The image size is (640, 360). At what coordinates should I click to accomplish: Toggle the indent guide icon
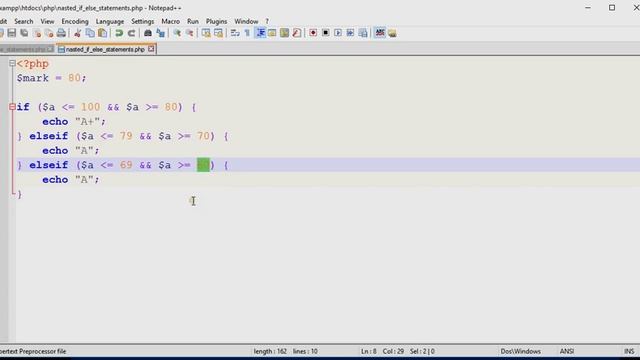click(x=260, y=33)
